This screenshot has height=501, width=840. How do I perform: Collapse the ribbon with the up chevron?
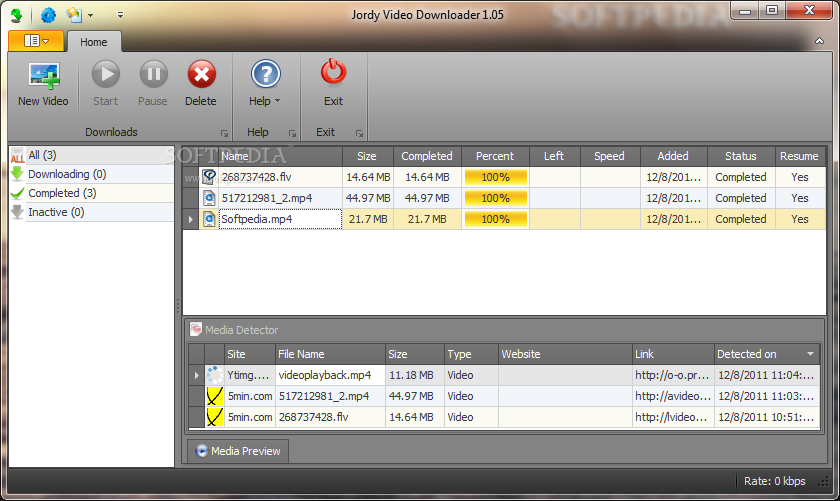(820, 41)
